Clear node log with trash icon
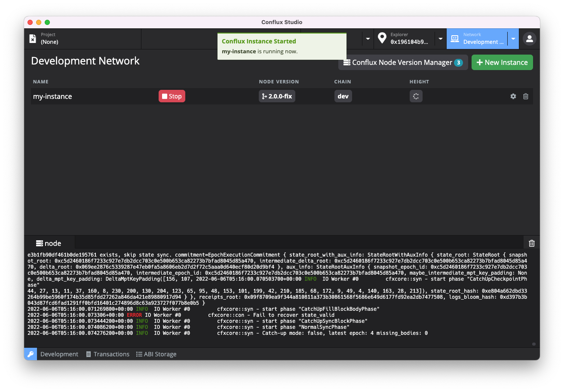 (532, 243)
